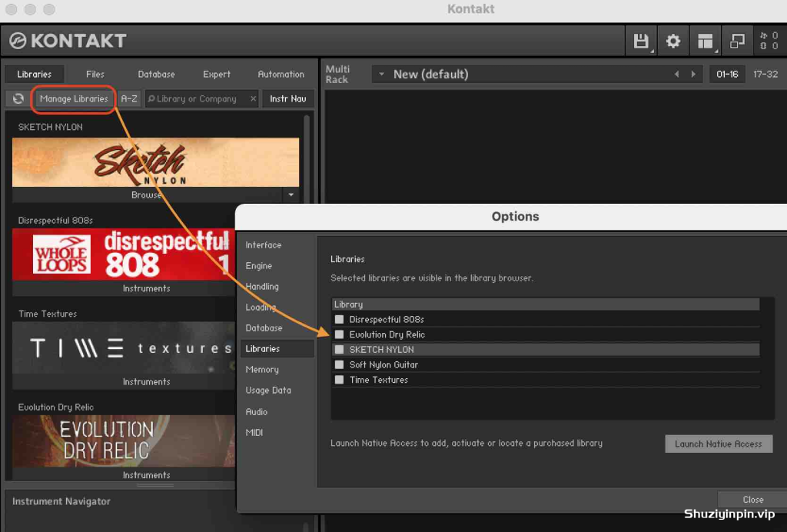Select Loading in the Options sidebar

pos(261,308)
